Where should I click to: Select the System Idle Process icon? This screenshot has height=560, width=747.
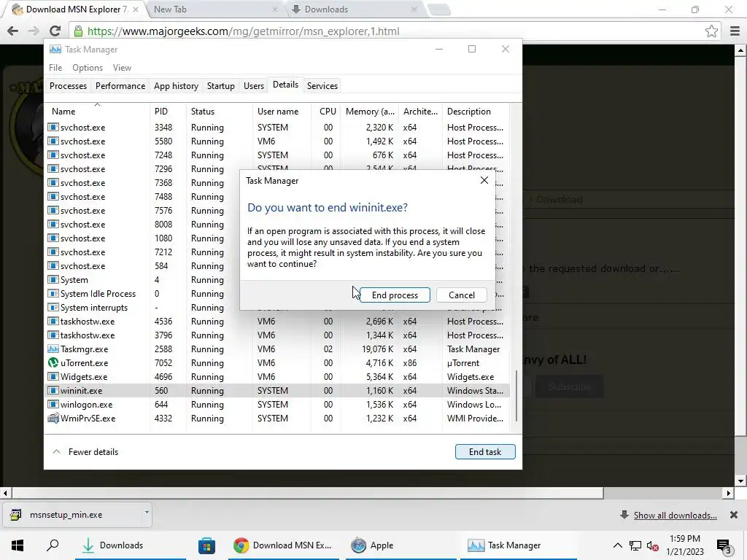pos(53,294)
